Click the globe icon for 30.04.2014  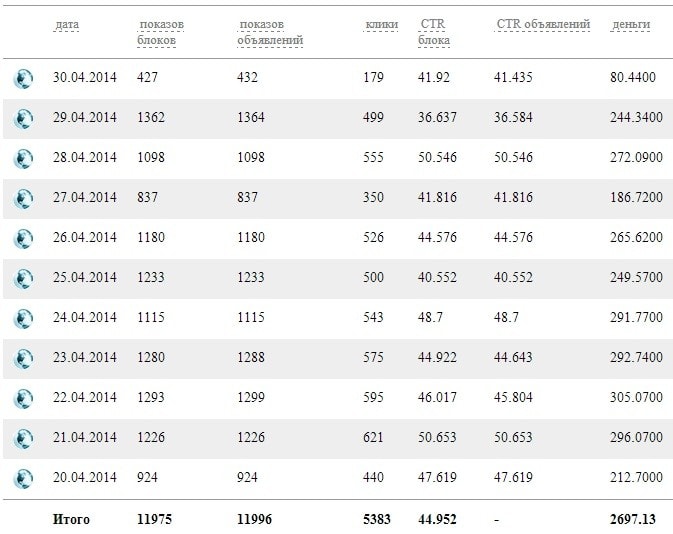(23, 79)
